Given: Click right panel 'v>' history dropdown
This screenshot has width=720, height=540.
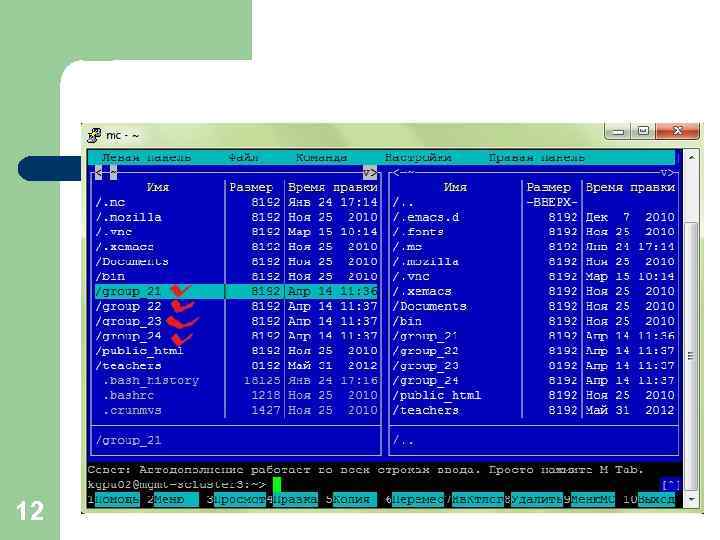Looking at the screenshot, I should click(668, 173).
